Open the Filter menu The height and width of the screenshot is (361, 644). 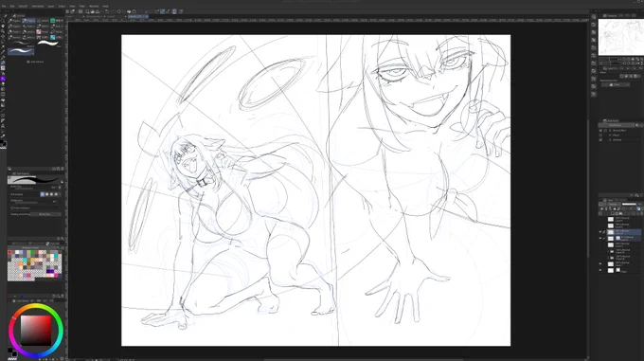[x=81, y=7]
